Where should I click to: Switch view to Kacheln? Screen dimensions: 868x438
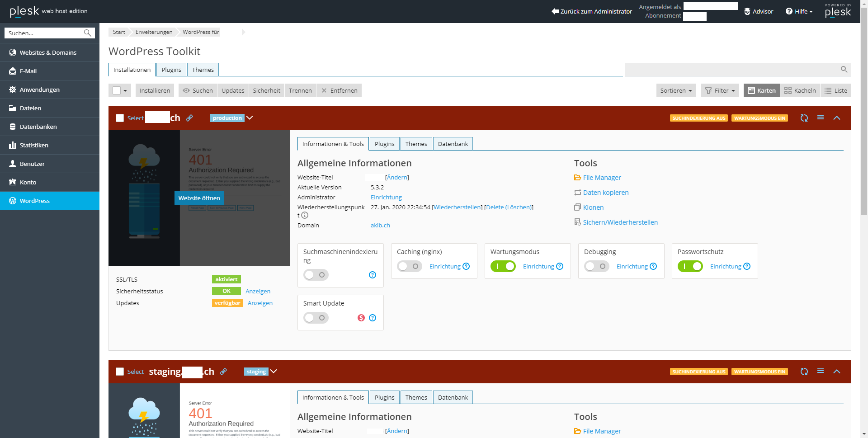800,90
